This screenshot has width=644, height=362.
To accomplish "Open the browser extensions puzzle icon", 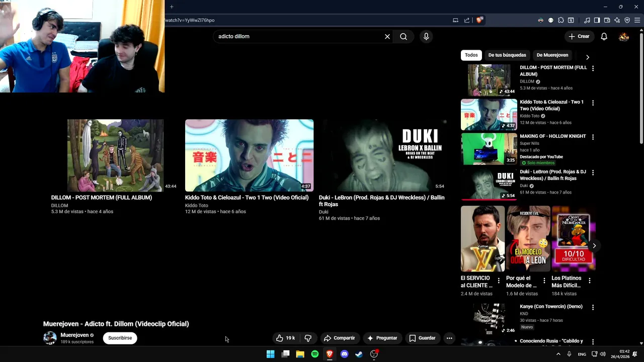I will pos(561,20).
